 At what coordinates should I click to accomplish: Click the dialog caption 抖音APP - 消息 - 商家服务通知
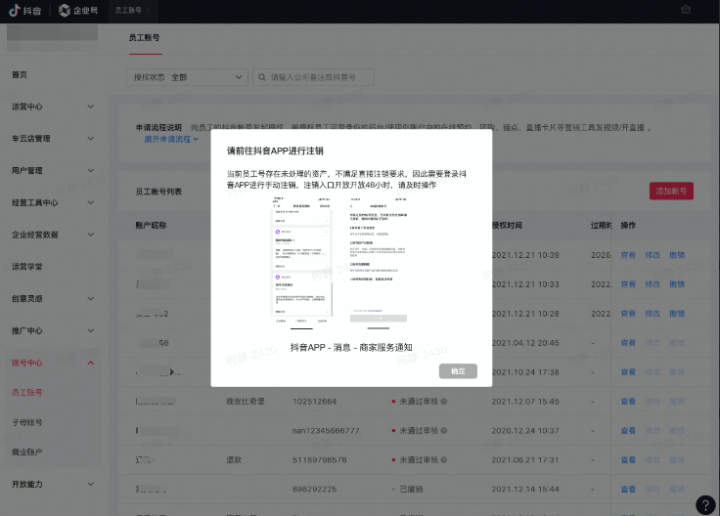[x=351, y=348]
